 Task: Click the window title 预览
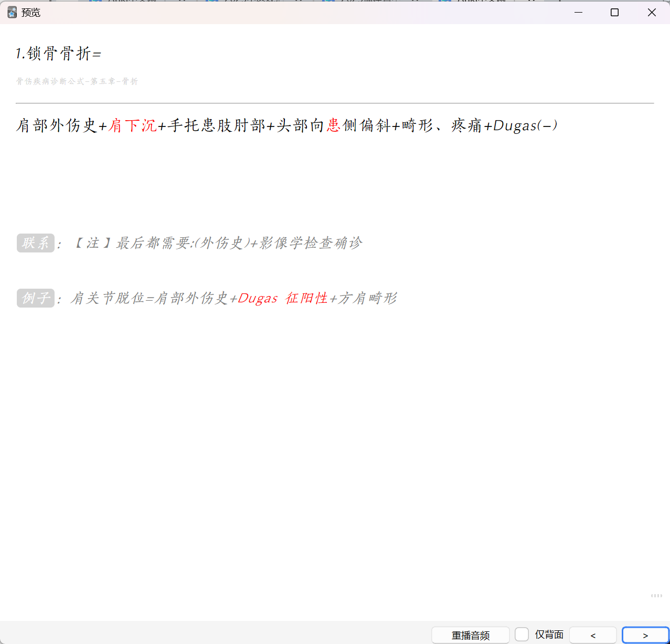31,13
